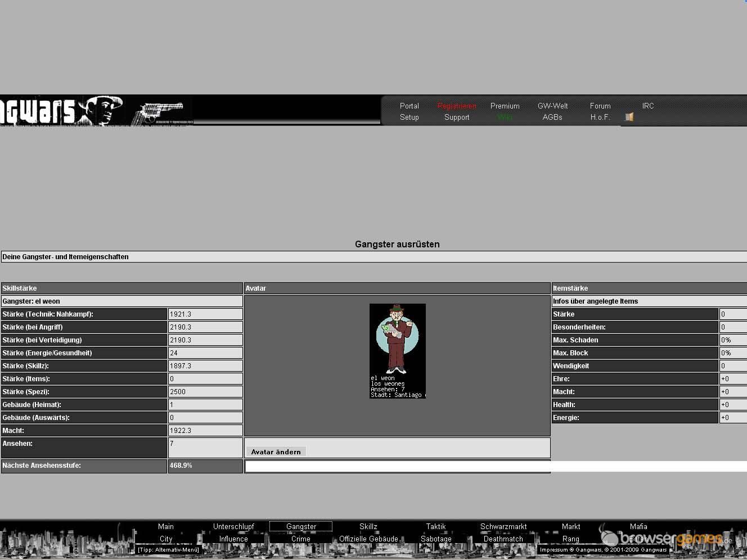Screen dimensions: 747x560
Task: Open the Deathmatch menu item
Action: [503, 539]
